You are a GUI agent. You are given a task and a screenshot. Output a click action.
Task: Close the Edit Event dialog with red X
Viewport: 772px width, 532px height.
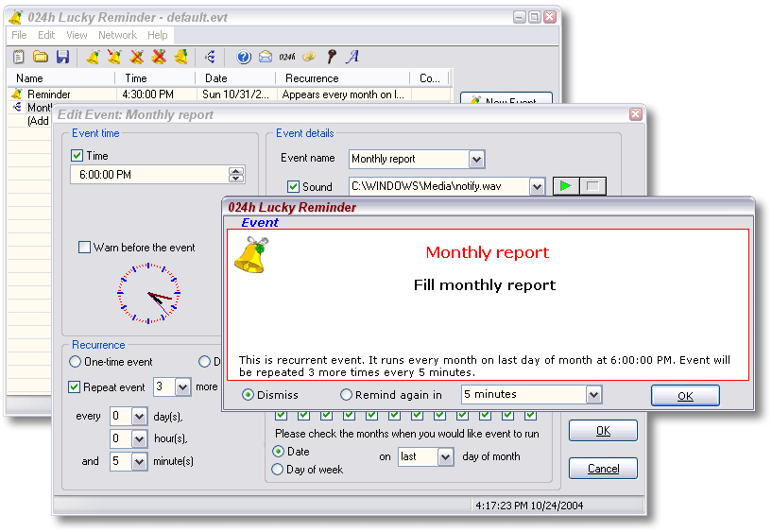tap(636, 114)
